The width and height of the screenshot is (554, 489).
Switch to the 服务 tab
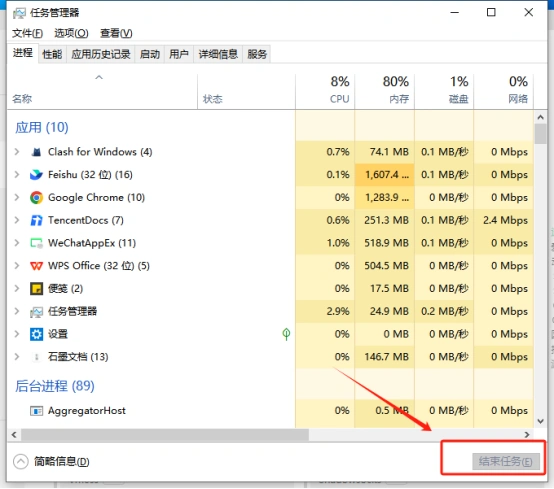257,54
